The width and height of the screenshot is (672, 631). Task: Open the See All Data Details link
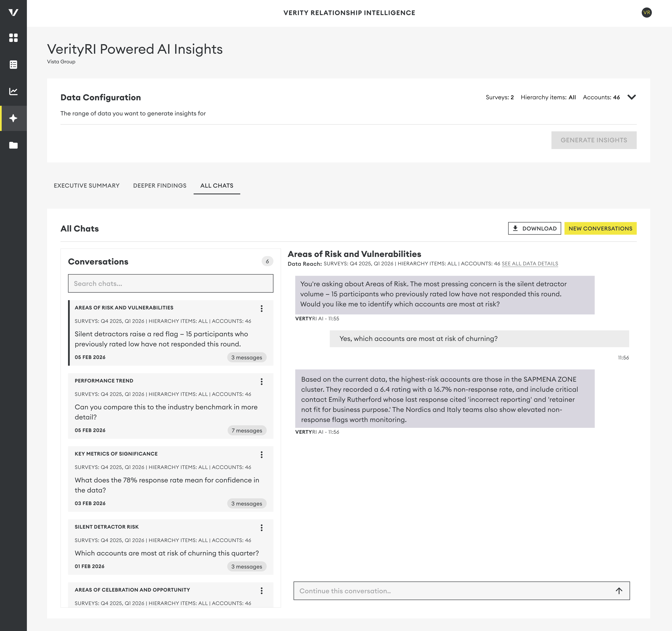pos(530,264)
